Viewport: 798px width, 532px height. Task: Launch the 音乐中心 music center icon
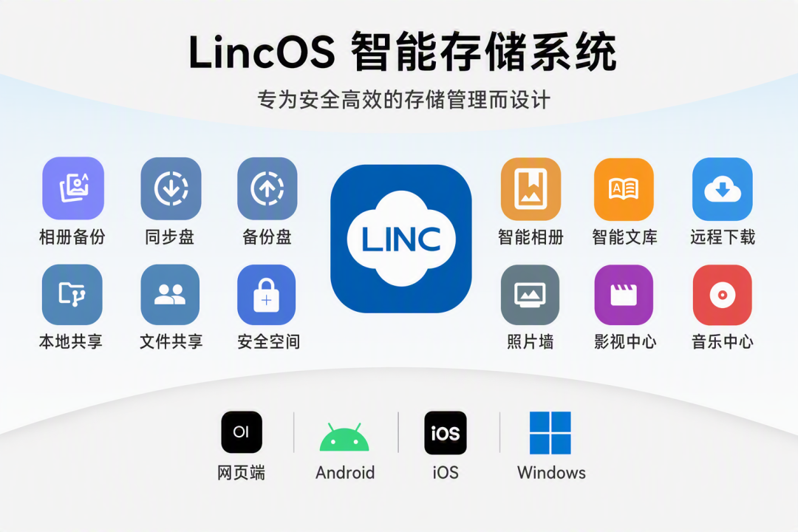722,294
